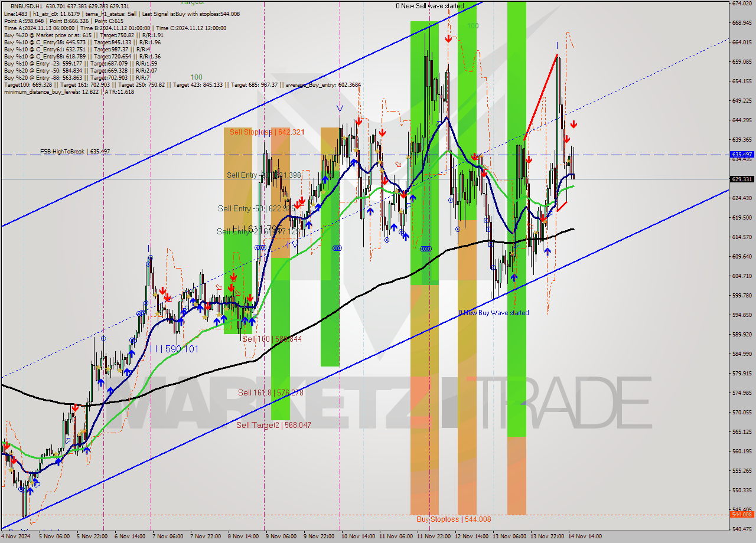Screen dimensions: 756x543
Task: Select the 555.264 value on price axis
Action: pos(741,470)
